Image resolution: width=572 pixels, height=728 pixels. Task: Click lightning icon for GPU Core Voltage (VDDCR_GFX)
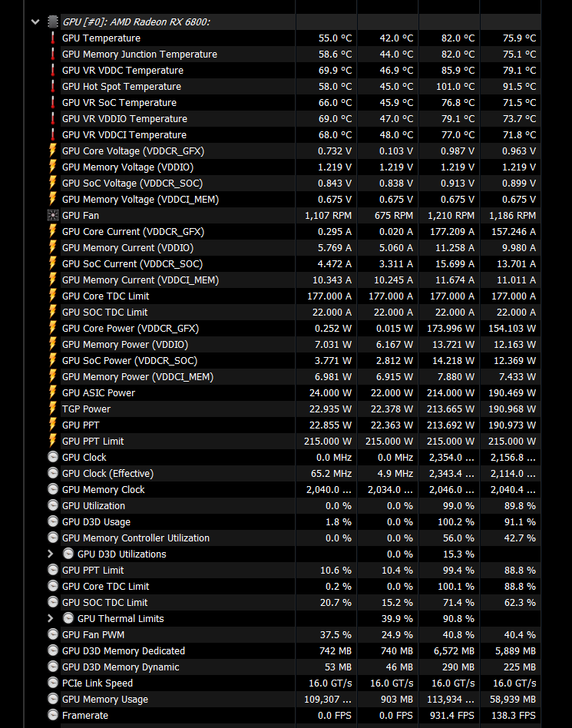tap(53, 151)
